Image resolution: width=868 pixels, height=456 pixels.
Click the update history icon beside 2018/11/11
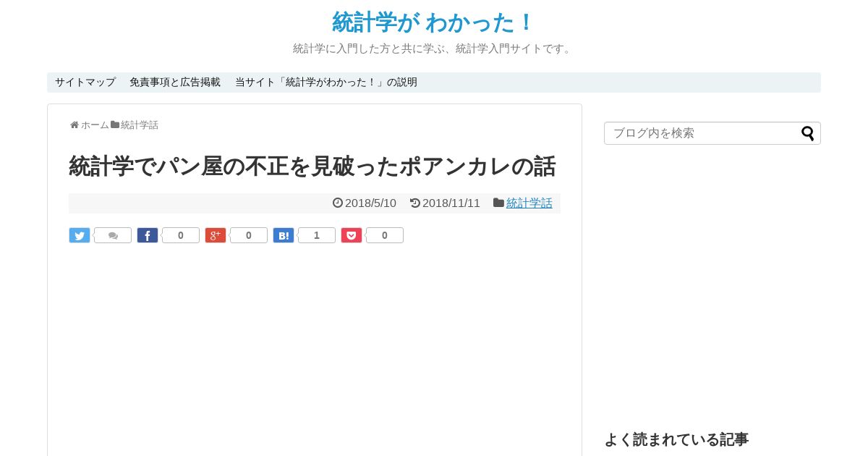pyautogui.click(x=415, y=203)
